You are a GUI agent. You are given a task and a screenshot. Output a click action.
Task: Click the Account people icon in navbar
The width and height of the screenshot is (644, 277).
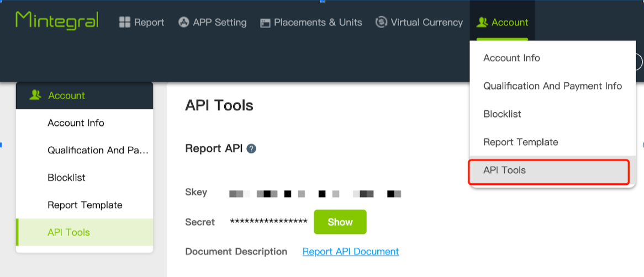coord(482,23)
